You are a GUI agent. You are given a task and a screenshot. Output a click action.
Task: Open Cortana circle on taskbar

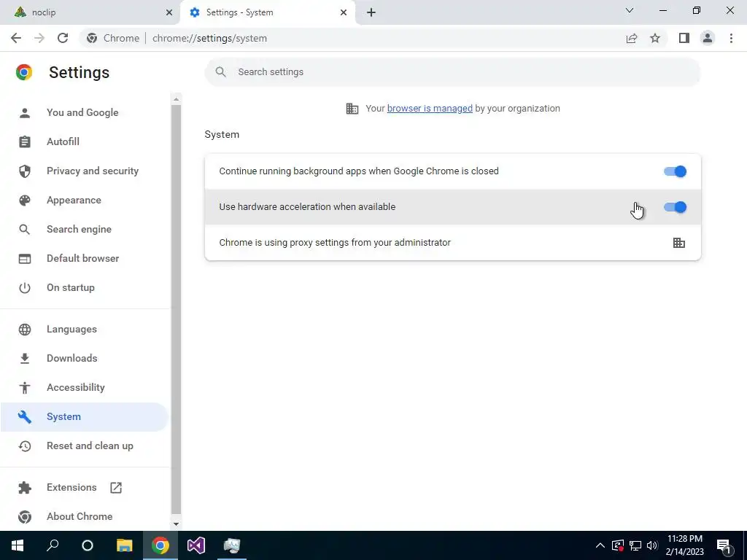pos(88,545)
